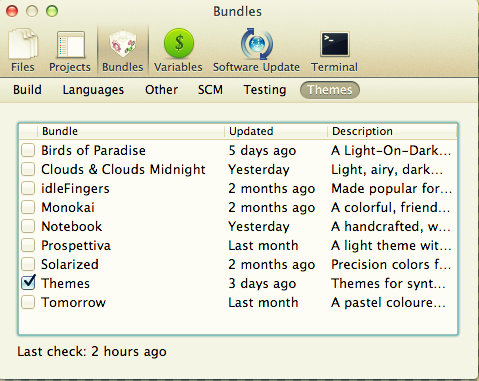The image size is (479, 381).
Task: Select the idleFingers bundle name
Action: pyautogui.click(x=75, y=188)
